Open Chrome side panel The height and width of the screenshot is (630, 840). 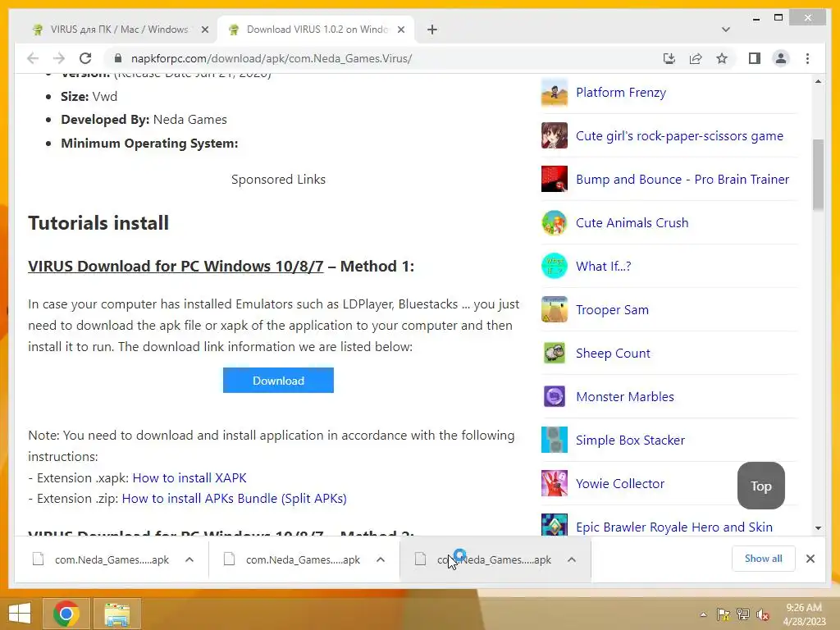point(755,58)
